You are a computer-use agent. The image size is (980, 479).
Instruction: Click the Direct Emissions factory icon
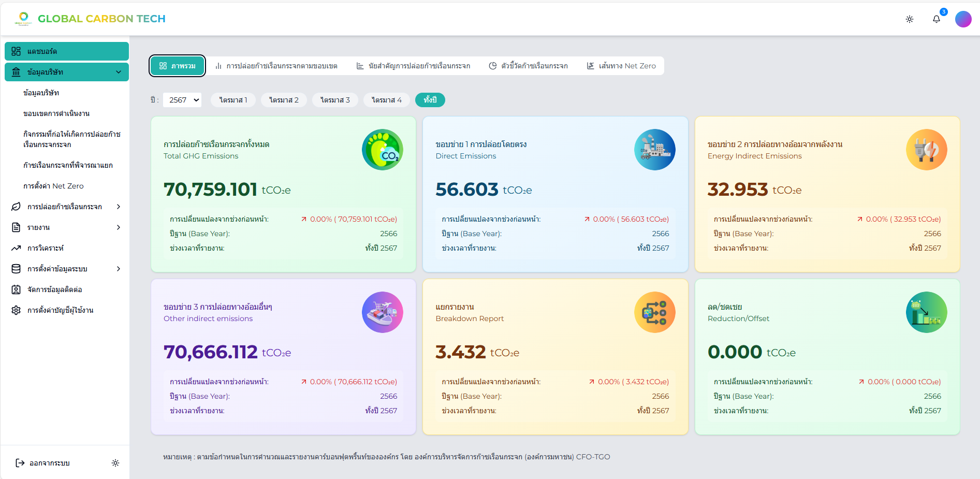[x=654, y=150]
